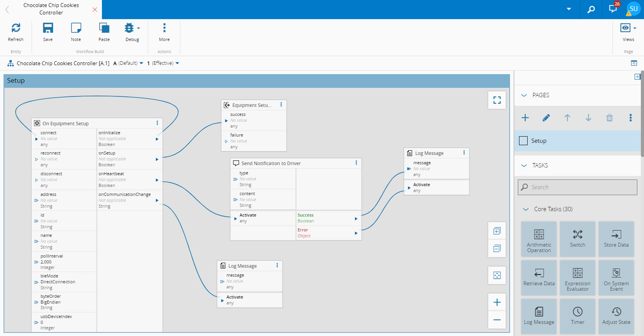Open the SU user avatar
This screenshot has width=644, height=336.
(x=633, y=9)
